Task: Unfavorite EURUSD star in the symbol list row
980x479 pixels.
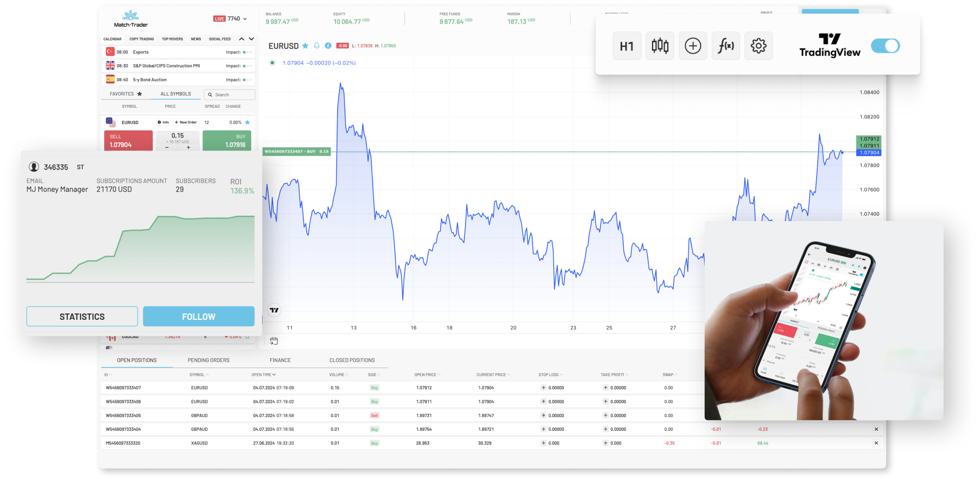Action: click(248, 122)
